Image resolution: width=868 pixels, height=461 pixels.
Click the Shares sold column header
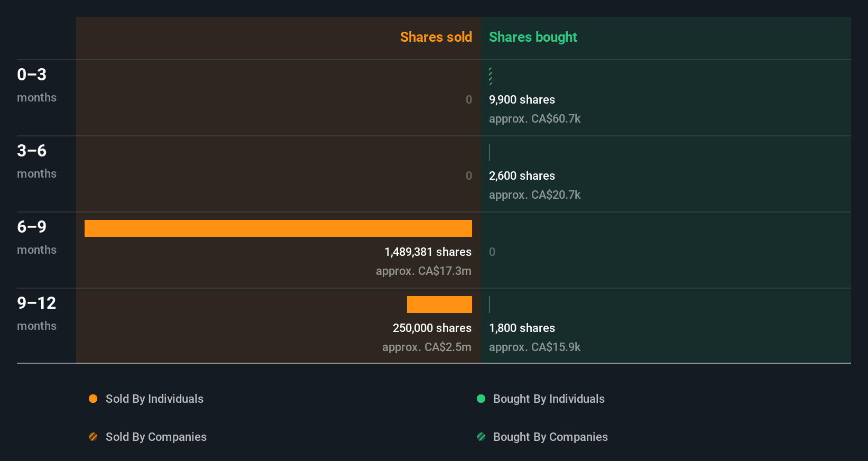[436, 37]
